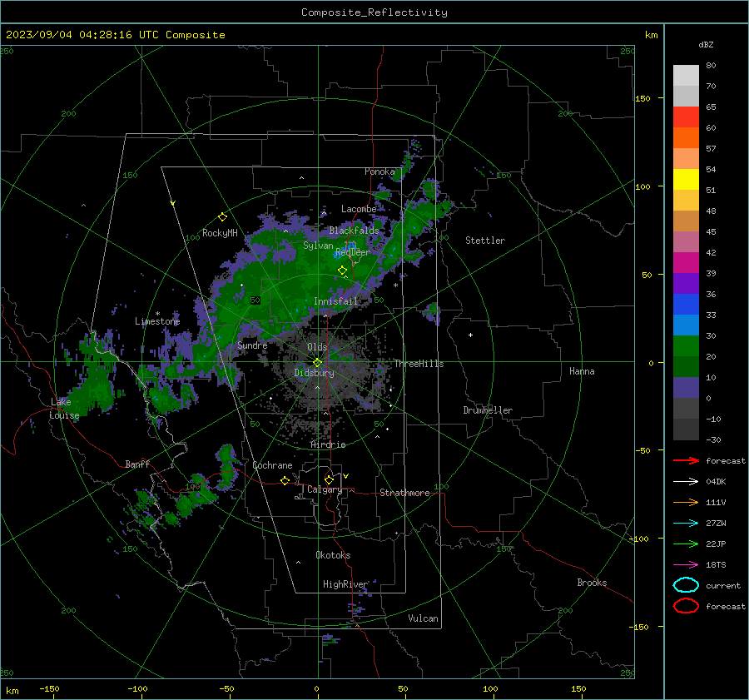Image resolution: width=749 pixels, height=700 pixels.
Task: Click the Airdrie town label
Action: [328, 444]
